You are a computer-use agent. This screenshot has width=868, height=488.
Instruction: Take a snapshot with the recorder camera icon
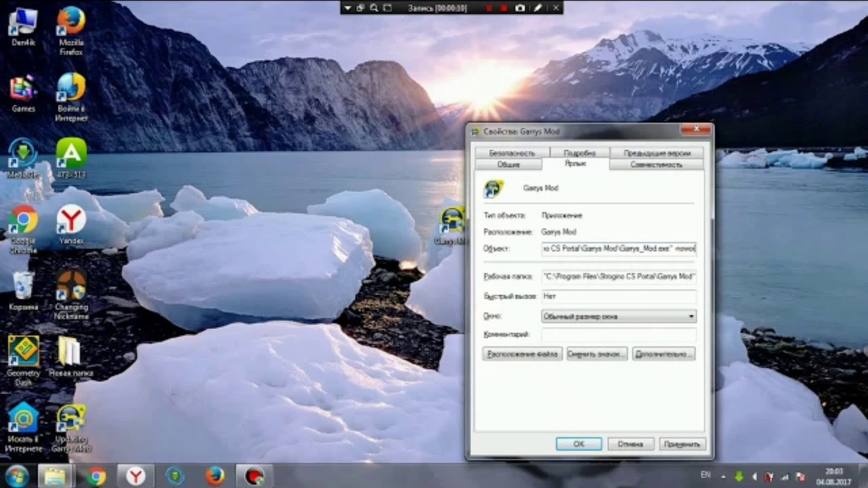click(520, 7)
